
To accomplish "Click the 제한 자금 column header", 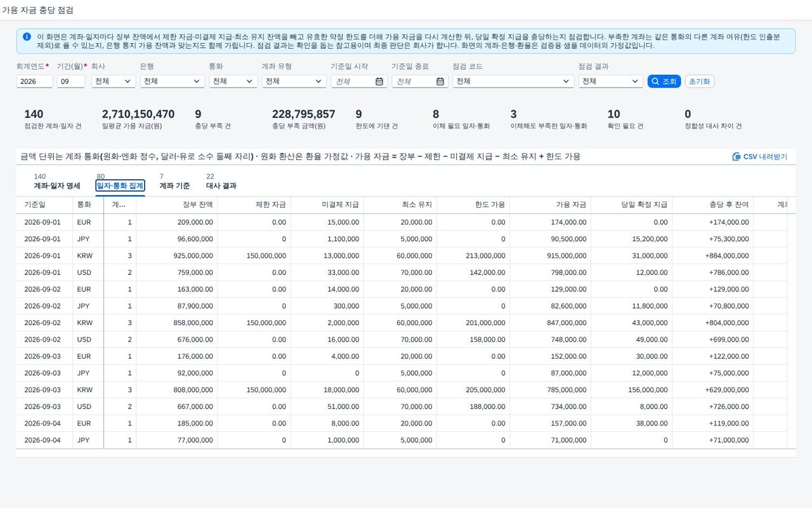I will tap(254, 205).
